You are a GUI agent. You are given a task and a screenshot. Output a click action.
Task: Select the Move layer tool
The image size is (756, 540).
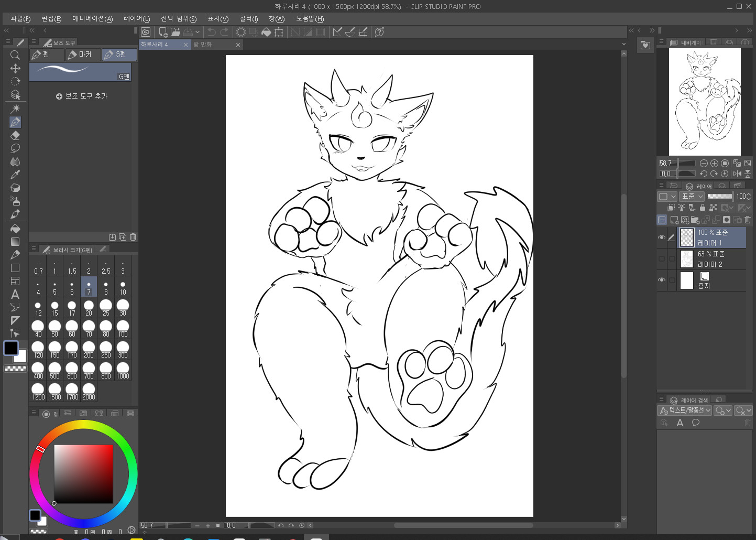pos(15,68)
